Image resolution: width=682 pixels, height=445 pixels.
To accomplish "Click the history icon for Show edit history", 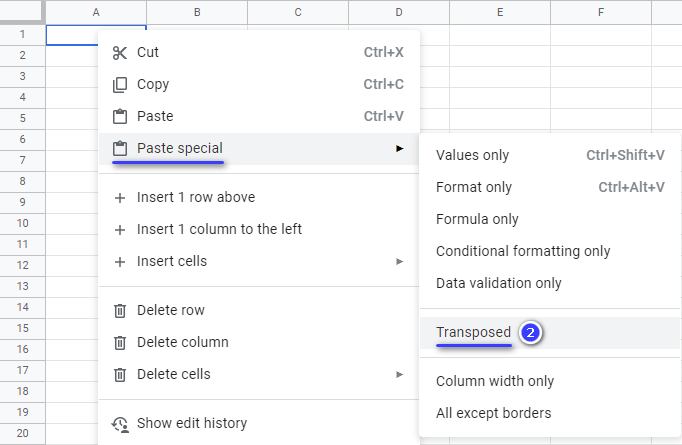I will pyautogui.click(x=120, y=424).
